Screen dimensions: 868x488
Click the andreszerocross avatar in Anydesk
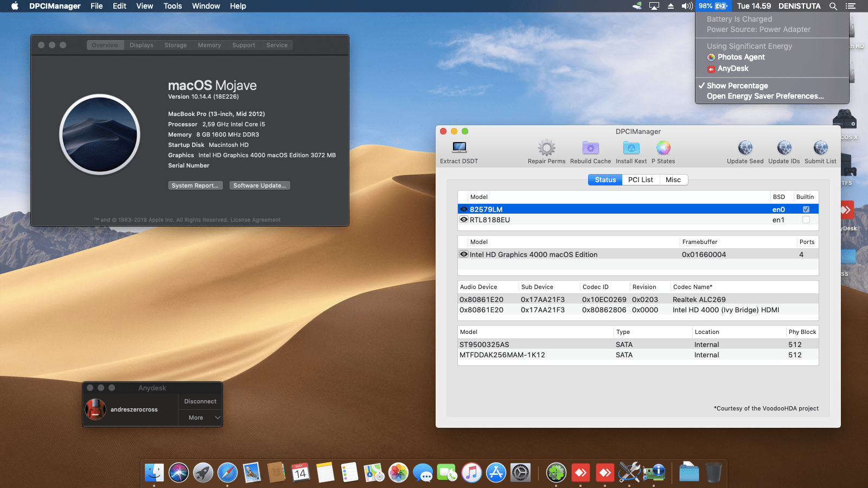[95, 409]
